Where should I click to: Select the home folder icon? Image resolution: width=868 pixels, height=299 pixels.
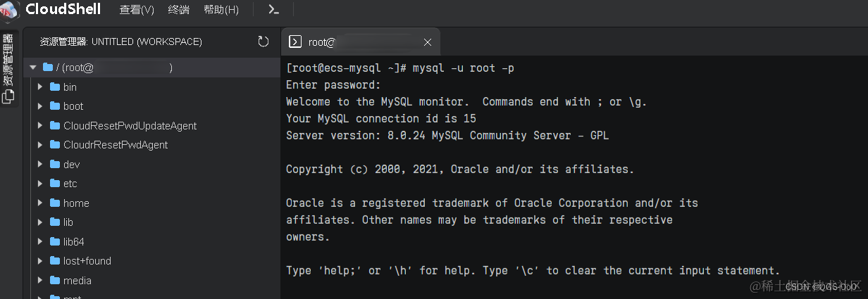coord(54,203)
